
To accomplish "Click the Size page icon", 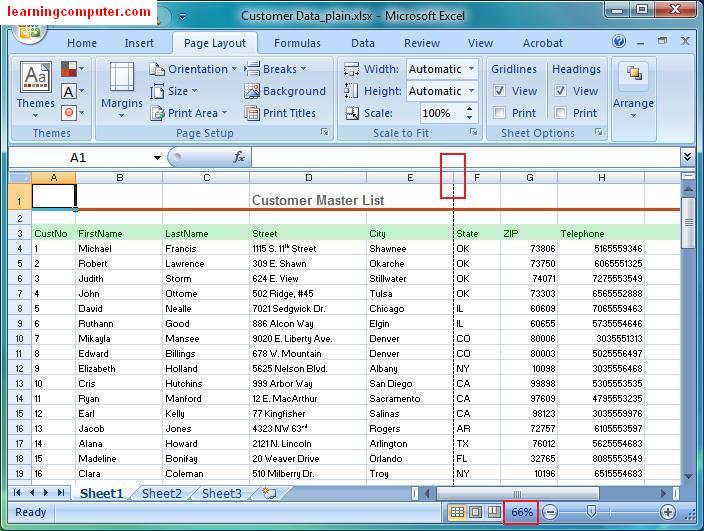I will point(157,91).
